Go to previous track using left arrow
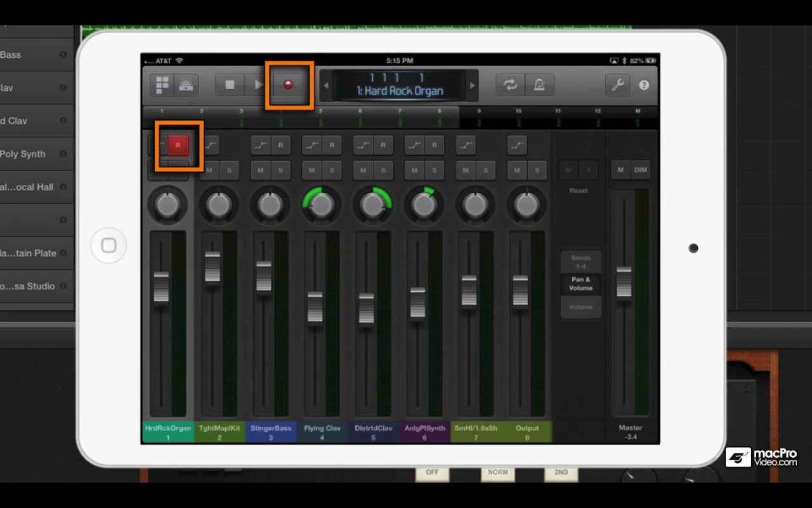Viewport: 812px width, 508px height. 326,85
